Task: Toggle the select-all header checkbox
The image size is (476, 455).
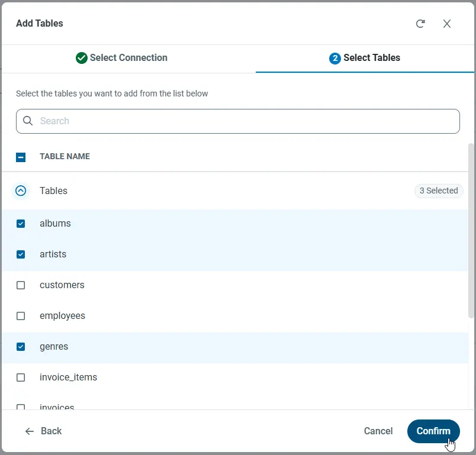Action: point(21,157)
